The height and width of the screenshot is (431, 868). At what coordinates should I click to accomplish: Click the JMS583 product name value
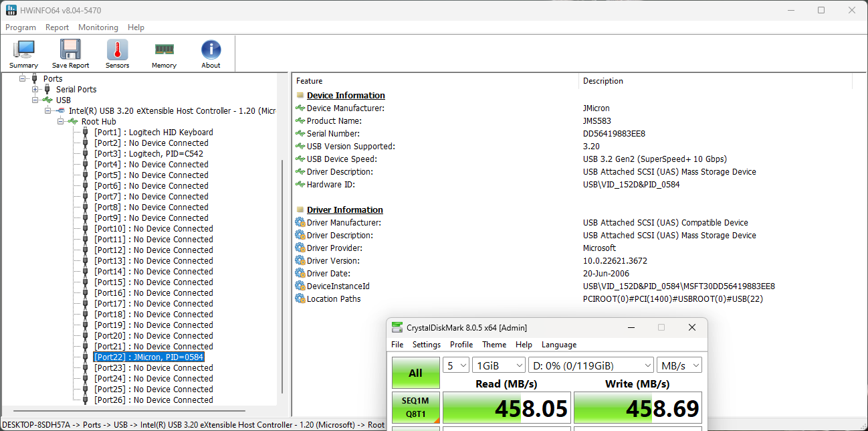click(596, 121)
